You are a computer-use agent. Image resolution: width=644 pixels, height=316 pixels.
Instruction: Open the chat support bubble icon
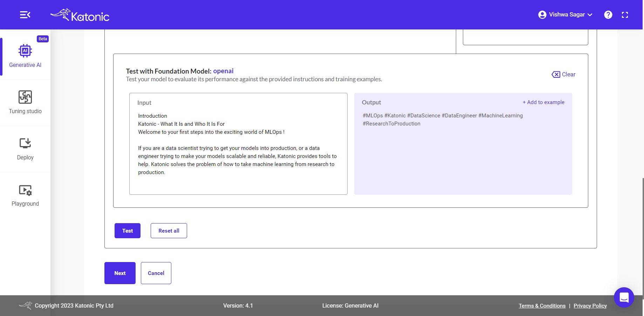click(x=624, y=297)
